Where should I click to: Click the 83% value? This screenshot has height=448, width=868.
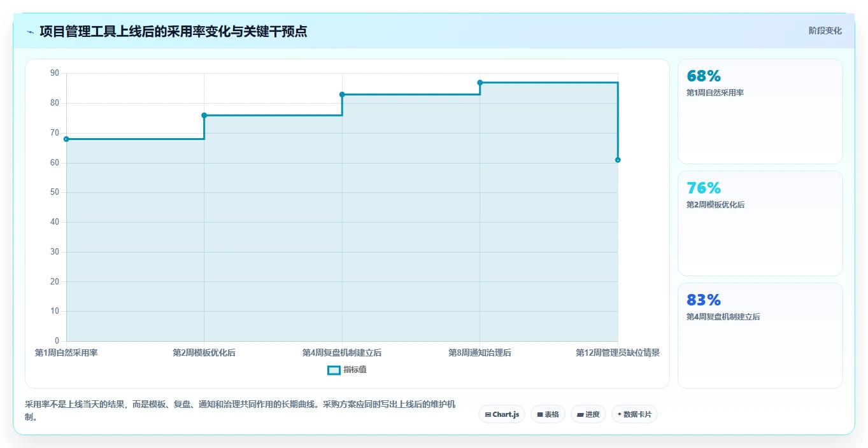click(x=704, y=300)
